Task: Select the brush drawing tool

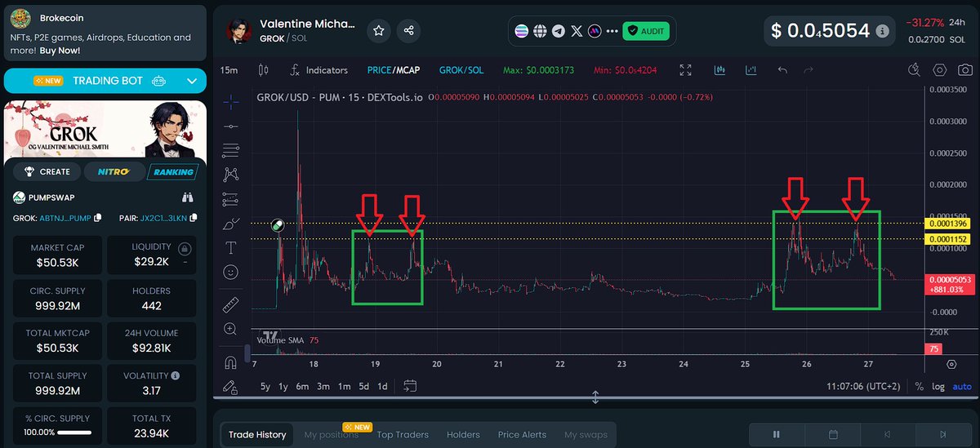Action: (x=231, y=223)
